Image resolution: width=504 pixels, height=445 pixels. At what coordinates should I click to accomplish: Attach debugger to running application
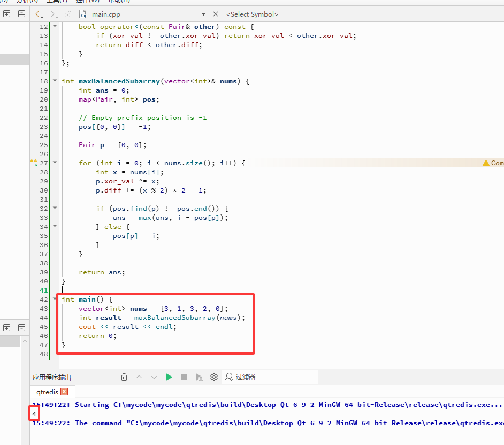point(199,377)
